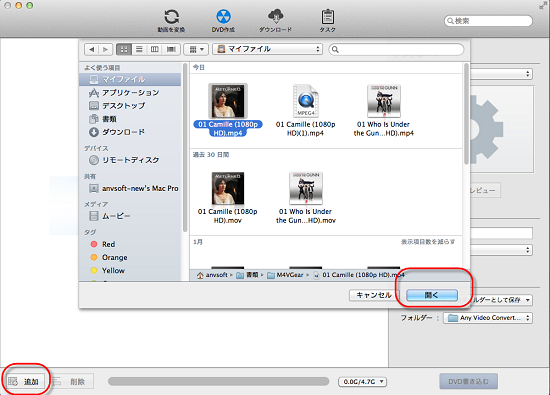550x395 pixels.
Task: Choose the Orange tag
Action: (x=130, y=257)
